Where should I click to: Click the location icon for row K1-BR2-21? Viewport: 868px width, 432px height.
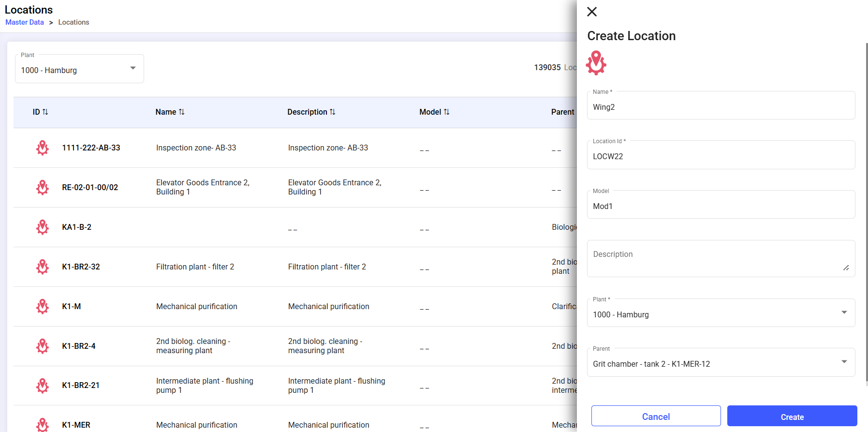(43, 386)
